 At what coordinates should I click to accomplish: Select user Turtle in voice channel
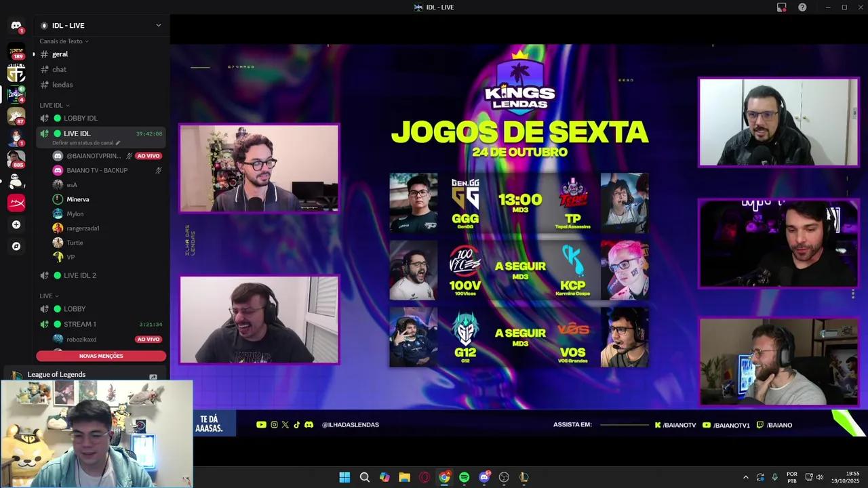107,243
